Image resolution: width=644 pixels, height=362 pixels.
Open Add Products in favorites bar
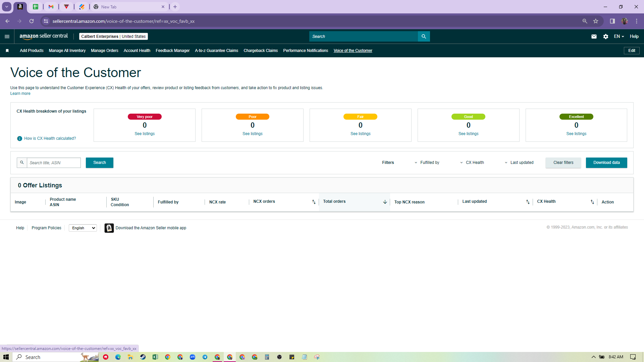coord(32,51)
